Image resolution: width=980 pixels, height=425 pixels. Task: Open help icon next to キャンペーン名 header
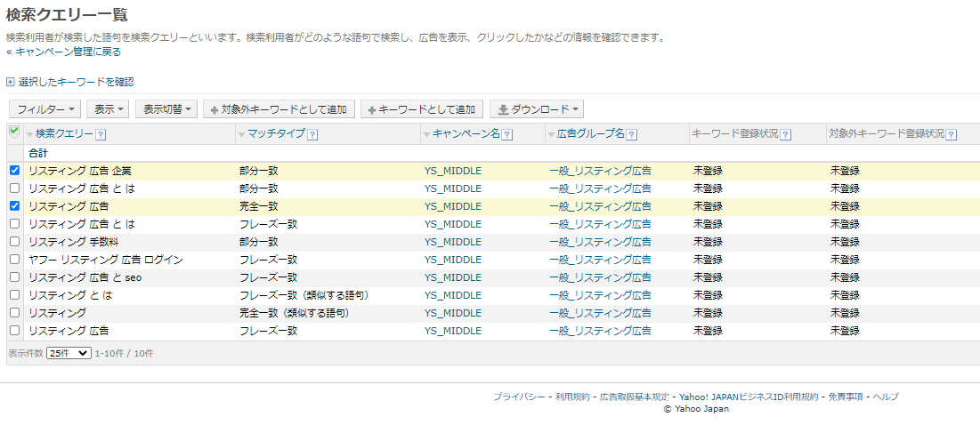(x=506, y=134)
